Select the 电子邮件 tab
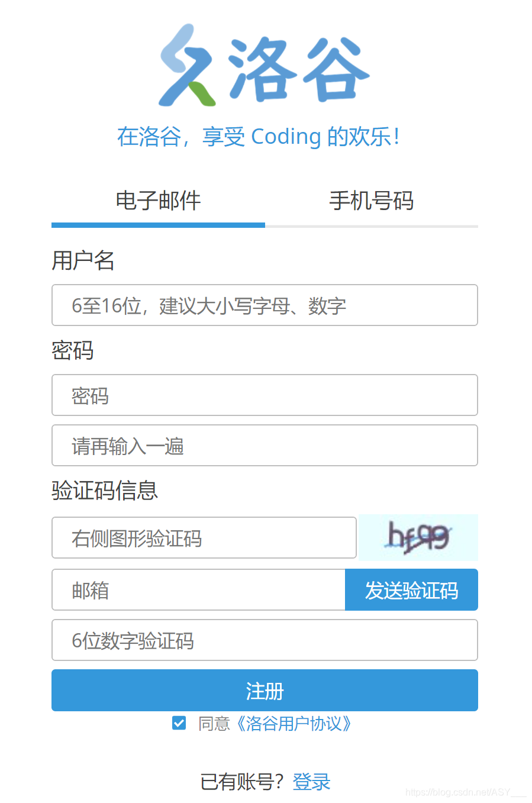This screenshot has height=803, width=532. [x=158, y=201]
